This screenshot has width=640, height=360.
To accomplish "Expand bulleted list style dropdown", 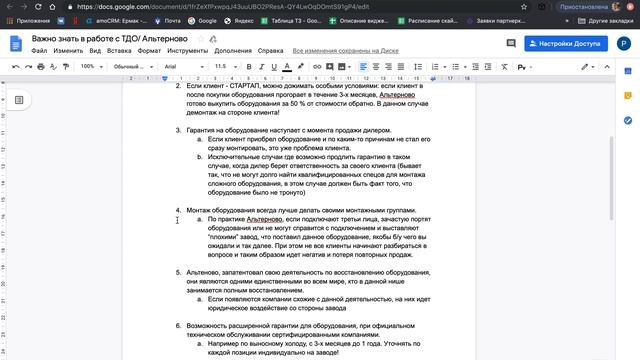I will (x=465, y=67).
